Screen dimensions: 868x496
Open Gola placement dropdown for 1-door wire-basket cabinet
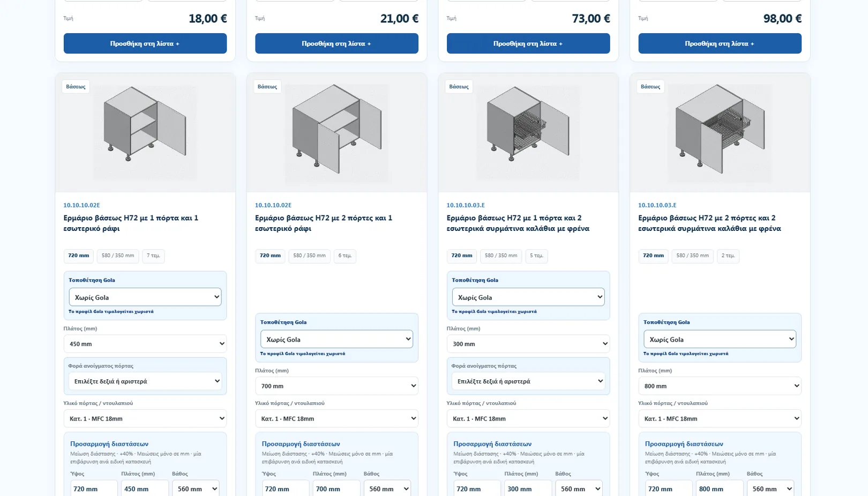pos(528,297)
